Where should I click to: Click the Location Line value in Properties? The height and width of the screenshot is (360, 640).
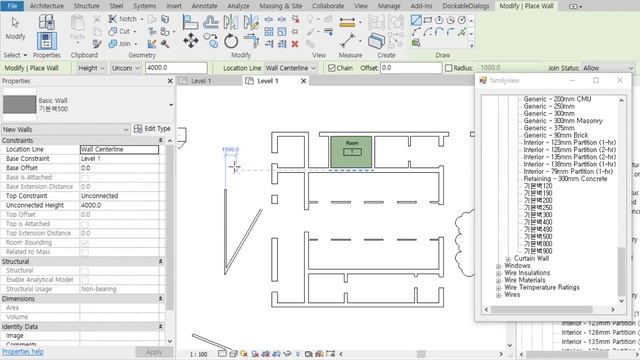[119, 149]
